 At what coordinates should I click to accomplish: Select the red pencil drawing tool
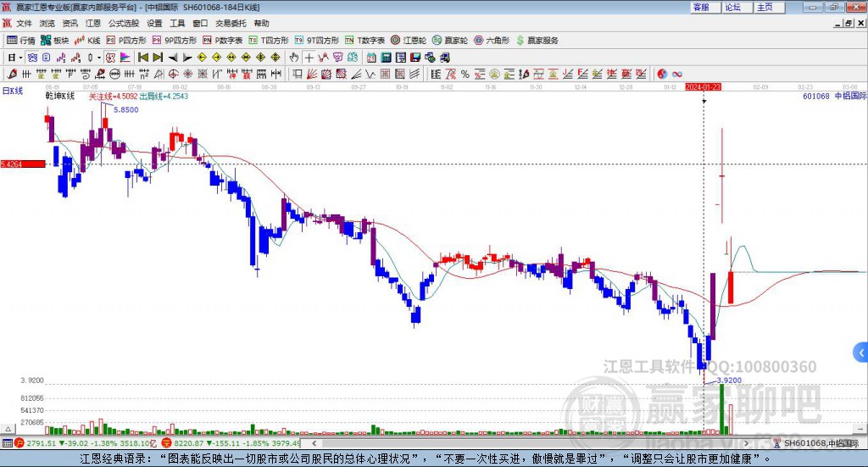point(12,74)
